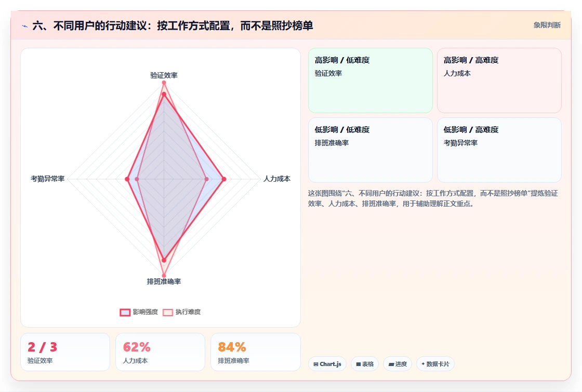Viewport: 582px width, 392px height.
Task: Click the 进度 tag icon
Action: [391, 364]
